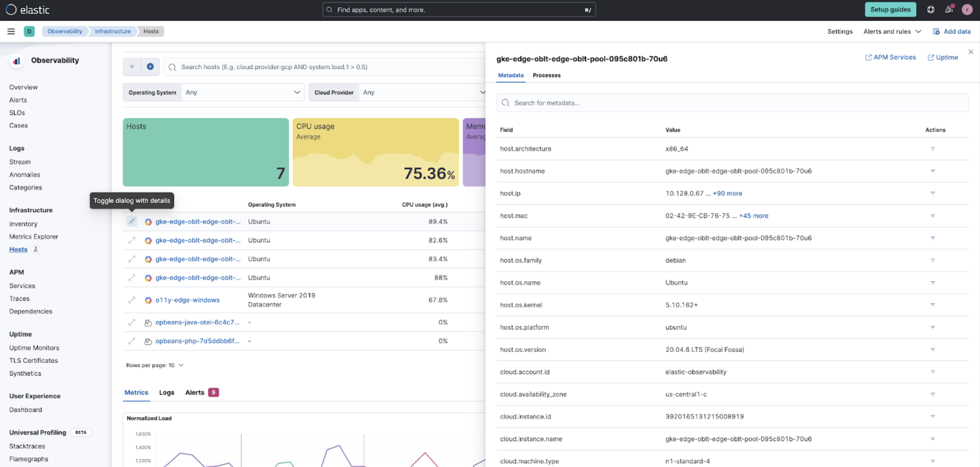This screenshot has width=980, height=467.
Task: Open the user profile avatar
Action: [x=967, y=9]
